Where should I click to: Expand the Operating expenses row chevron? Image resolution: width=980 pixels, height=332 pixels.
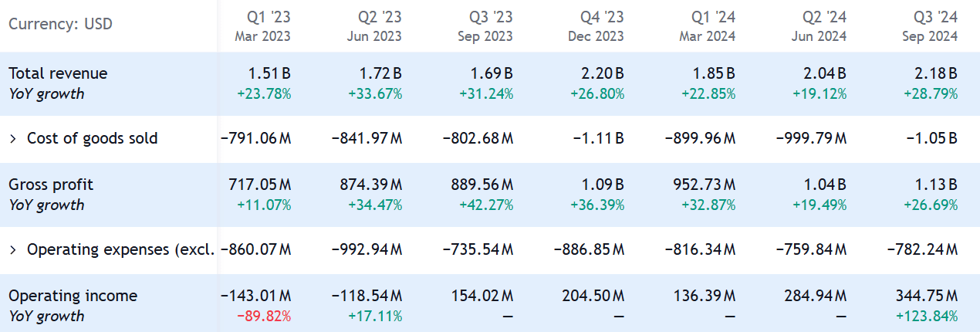pos(13,250)
